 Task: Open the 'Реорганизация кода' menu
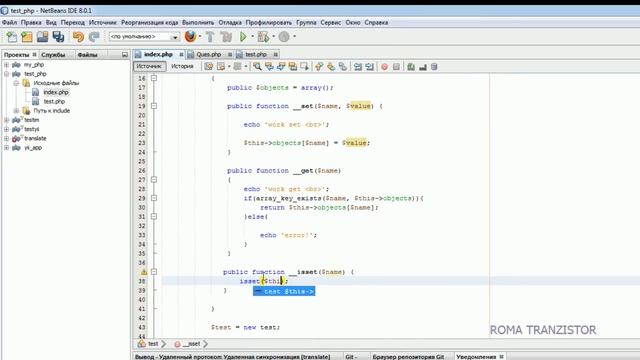point(149,22)
